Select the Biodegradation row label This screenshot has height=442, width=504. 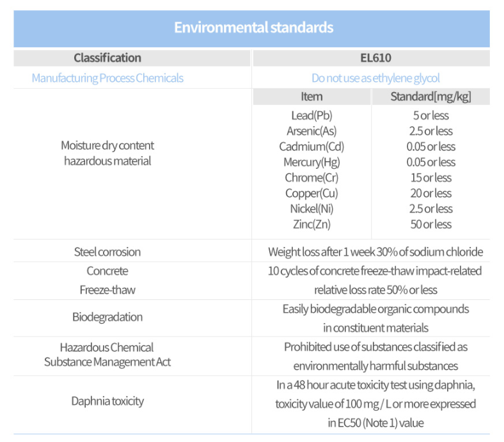(107, 317)
